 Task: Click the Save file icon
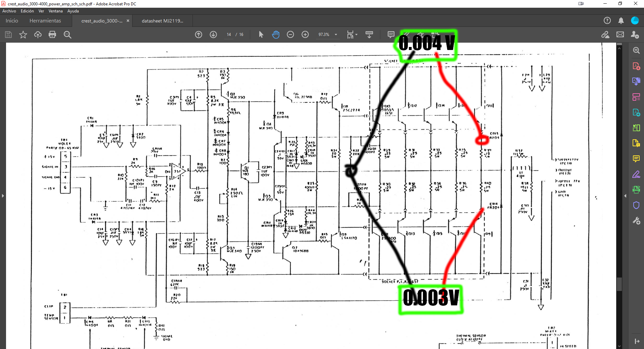point(8,35)
